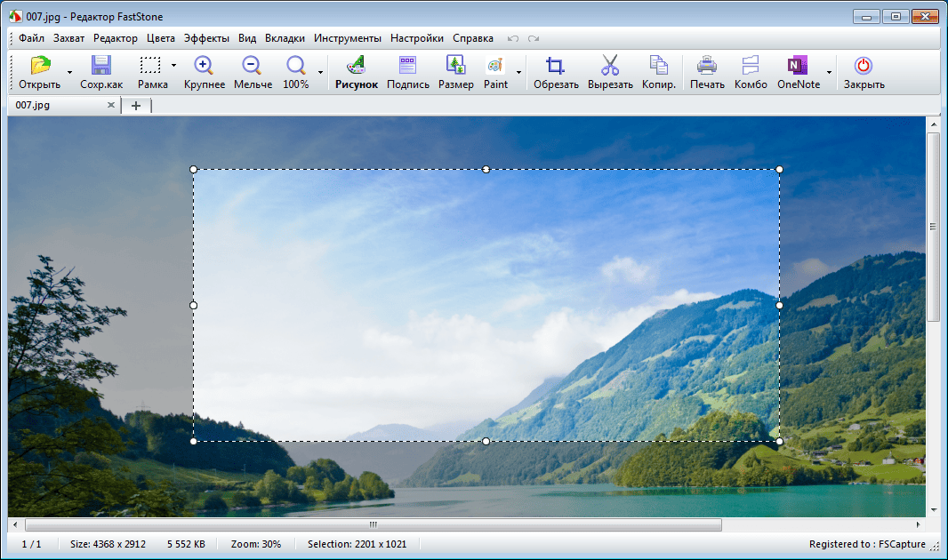Screen dimensions: 948x560
Task: Click the bottom-center selection handle
Action: click(486, 442)
